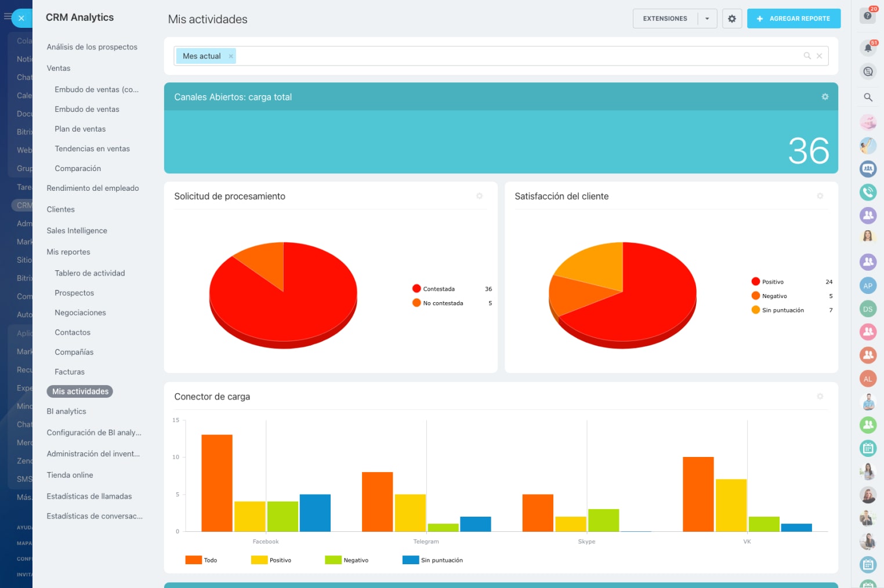Remove the Mes actual filter tag
This screenshot has height=588, width=884.
tap(231, 56)
